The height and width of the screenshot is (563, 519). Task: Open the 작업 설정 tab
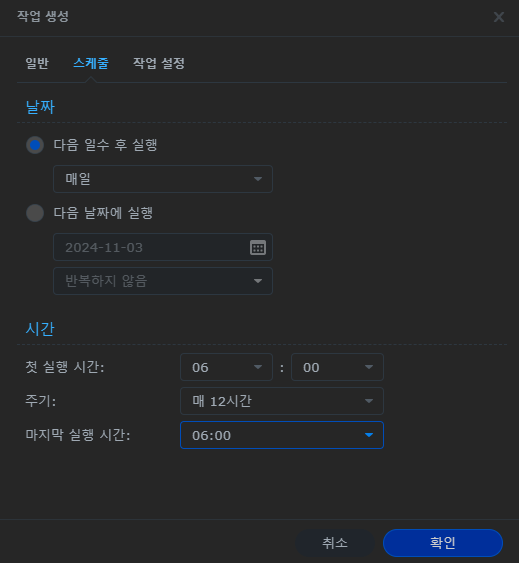[159, 64]
